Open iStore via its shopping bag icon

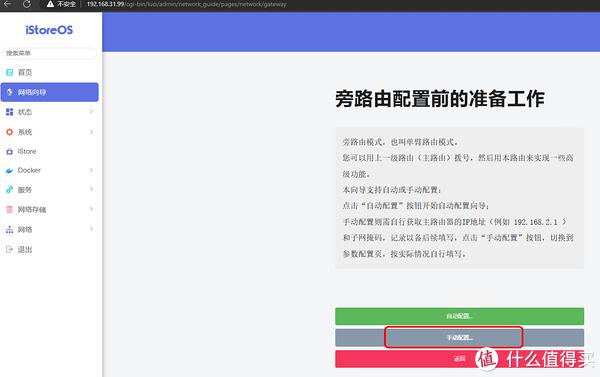click(10, 152)
